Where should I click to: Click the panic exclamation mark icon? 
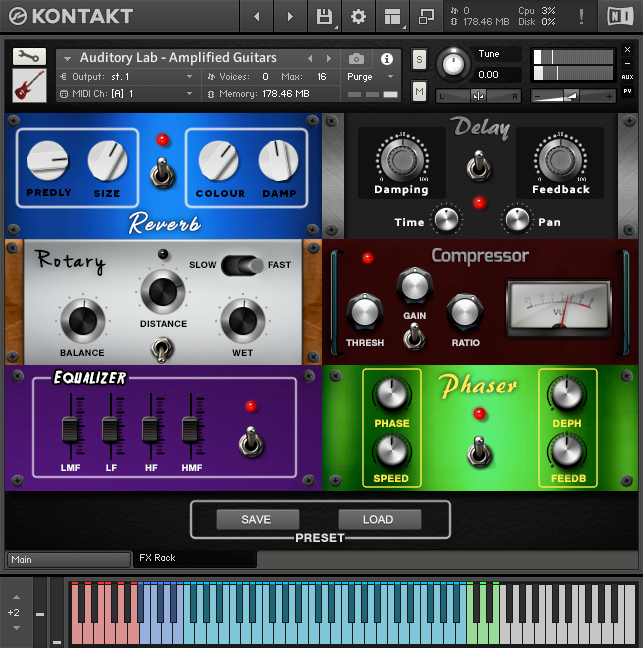(582, 17)
